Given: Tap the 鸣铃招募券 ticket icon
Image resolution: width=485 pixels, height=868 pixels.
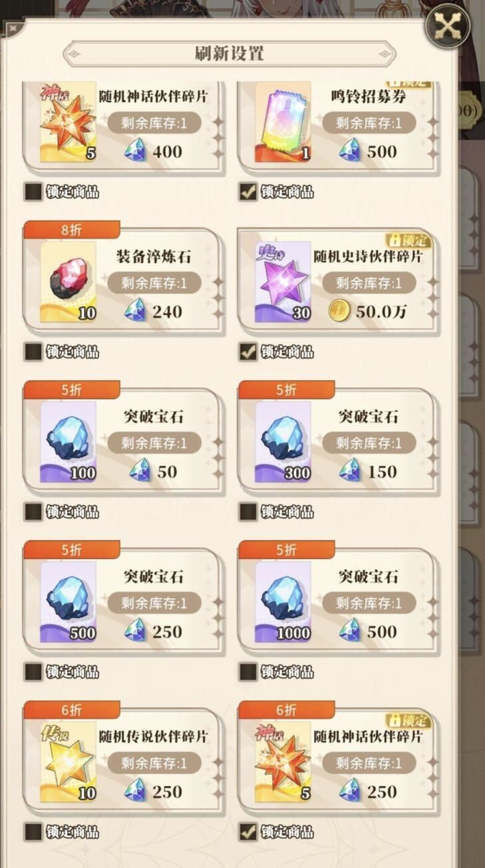Looking at the screenshot, I should pos(283,122).
